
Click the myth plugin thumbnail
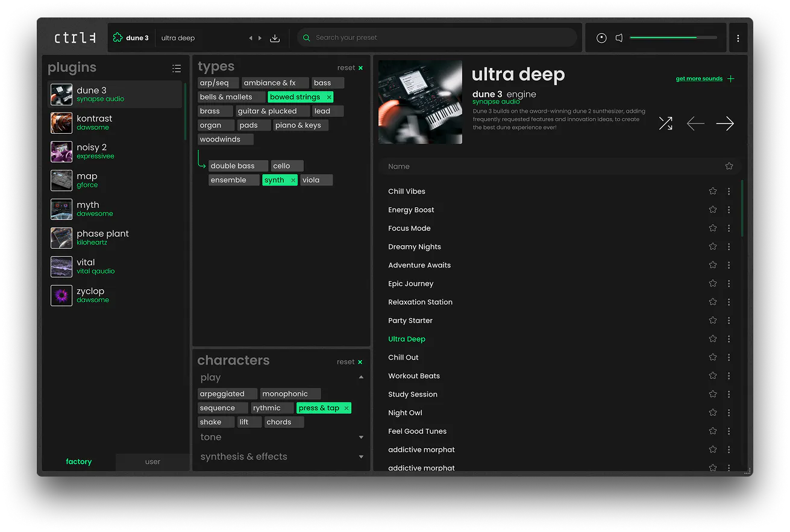click(x=61, y=210)
